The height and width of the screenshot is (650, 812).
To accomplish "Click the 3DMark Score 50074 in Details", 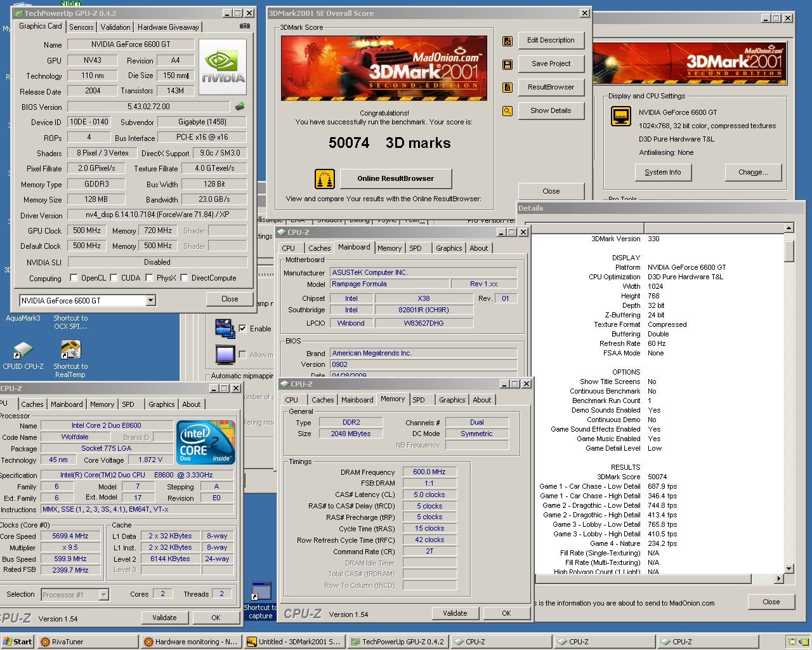I will tap(657, 477).
